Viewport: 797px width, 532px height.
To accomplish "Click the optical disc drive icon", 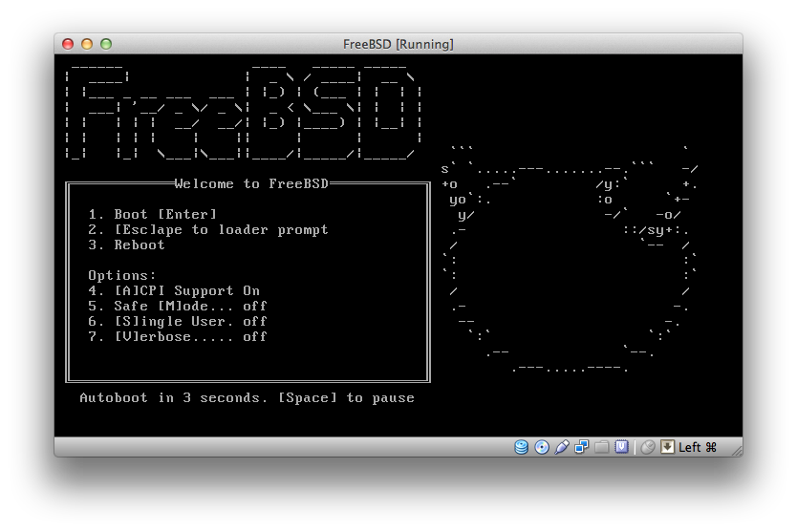I will pos(542,447).
